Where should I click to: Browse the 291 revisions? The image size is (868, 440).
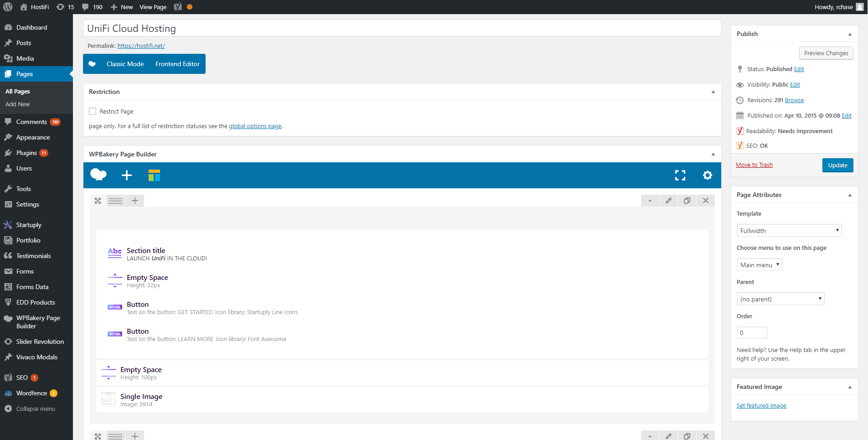pos(794,100)
